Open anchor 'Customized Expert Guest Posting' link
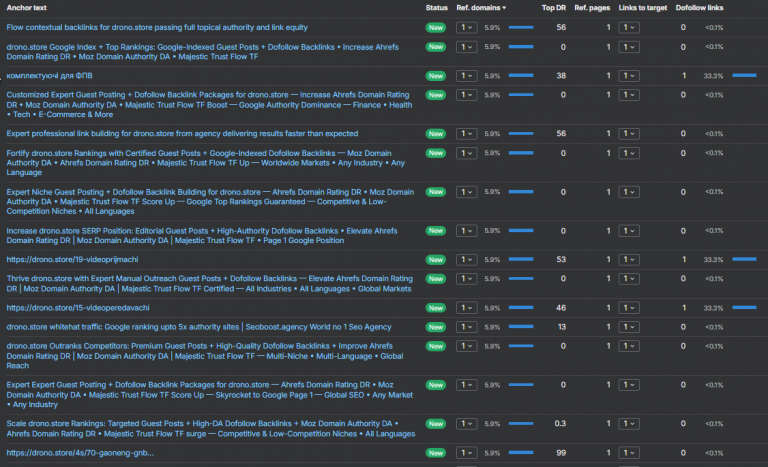The height and width of the screenshot is (467, 768). click(209, 104)
